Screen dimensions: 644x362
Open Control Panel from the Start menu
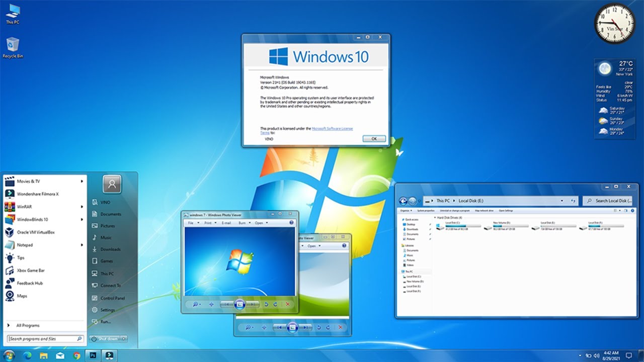(113, 298)
